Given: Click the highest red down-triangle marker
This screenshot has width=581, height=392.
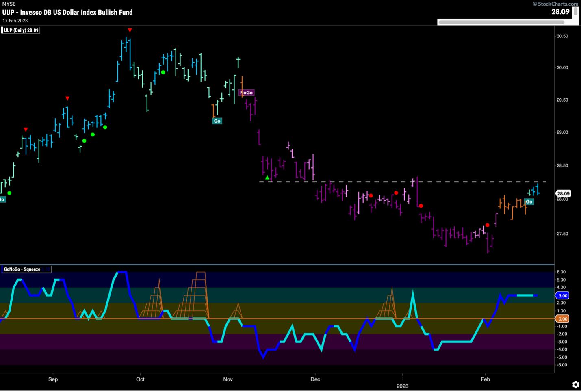Looking at the screenshot, I should 130,30.
